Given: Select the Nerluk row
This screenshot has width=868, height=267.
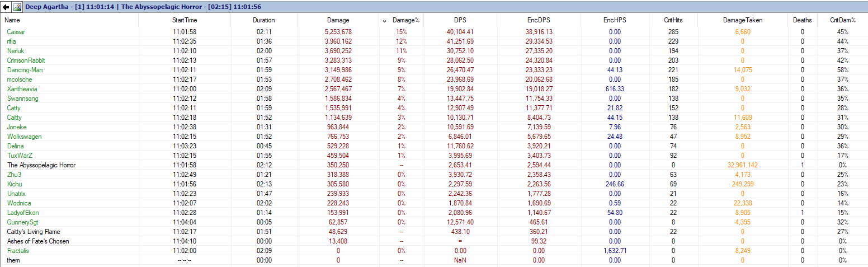Looking at the screenshot, I should [434, 51].
